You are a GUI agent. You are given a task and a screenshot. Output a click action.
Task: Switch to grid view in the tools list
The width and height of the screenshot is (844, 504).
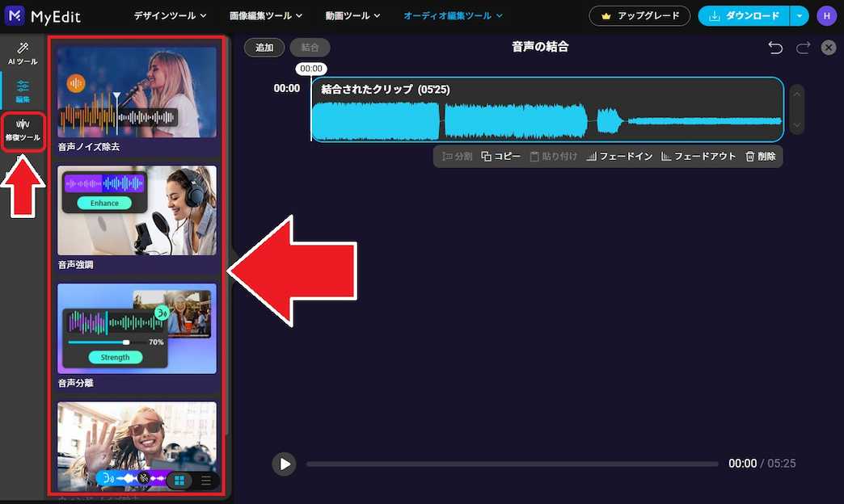tap(179, 478)
